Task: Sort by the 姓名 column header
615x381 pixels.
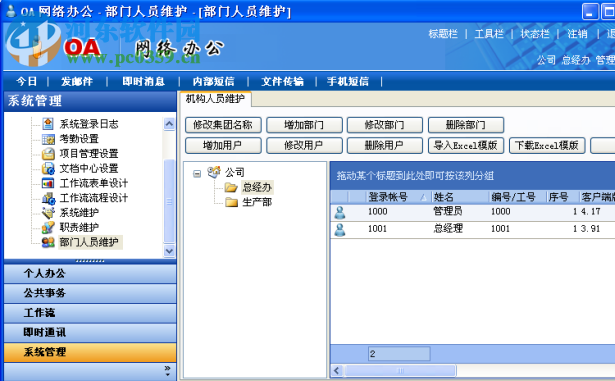Action: click(460, 197)
